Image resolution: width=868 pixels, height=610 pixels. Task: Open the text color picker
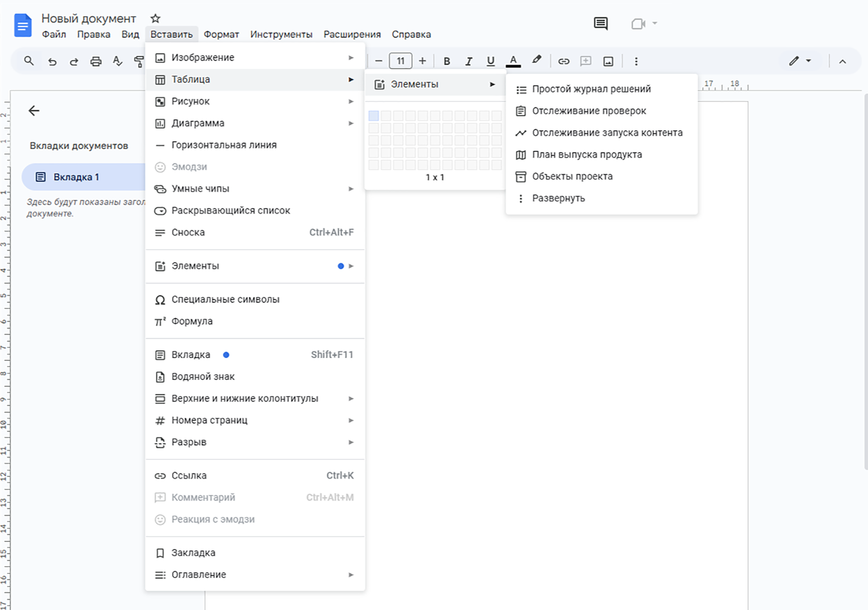click(513, 61)
